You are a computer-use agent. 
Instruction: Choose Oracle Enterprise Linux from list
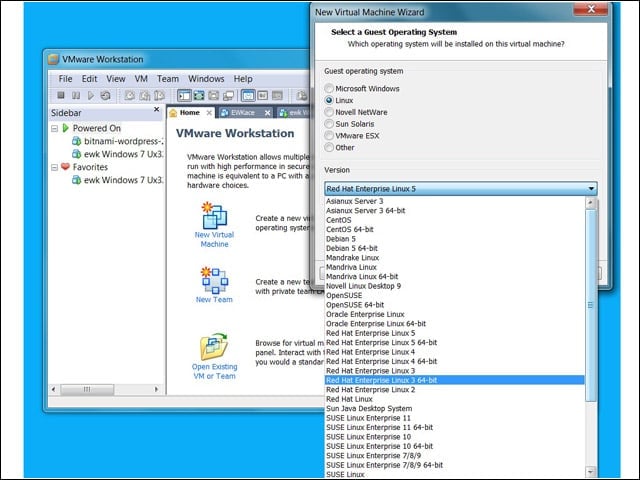point(455,314)
